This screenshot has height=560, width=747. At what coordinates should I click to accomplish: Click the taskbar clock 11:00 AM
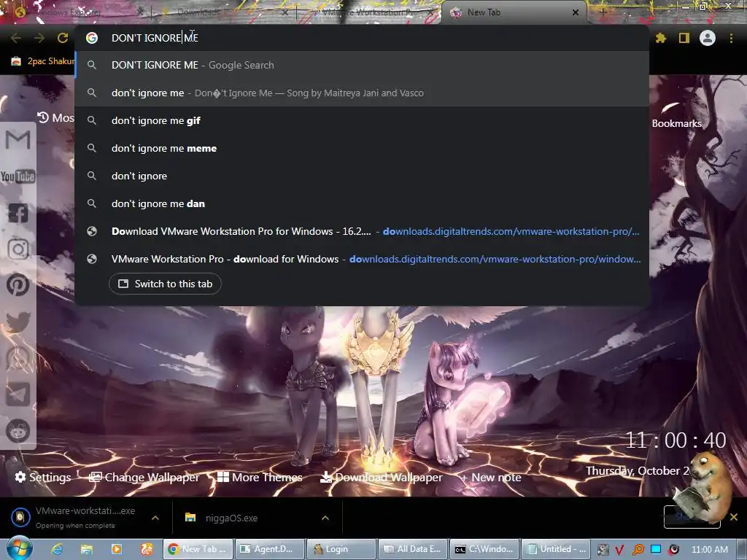pos(710,550)
